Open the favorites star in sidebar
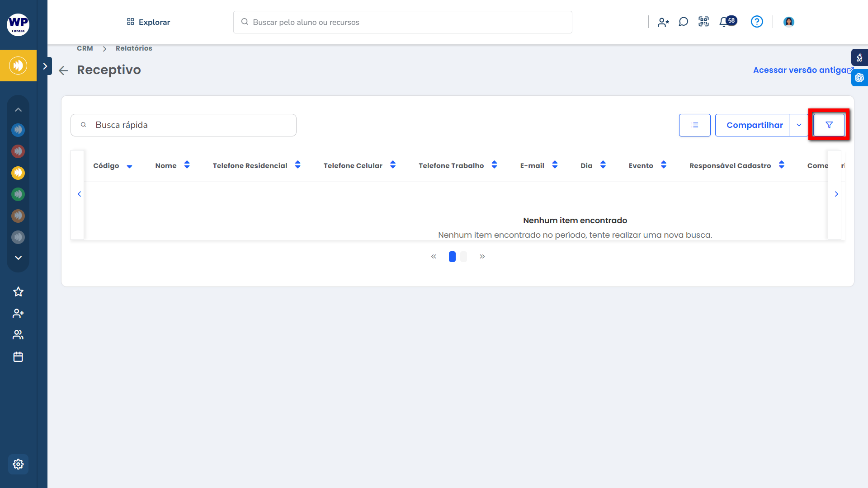 point(18,292)
